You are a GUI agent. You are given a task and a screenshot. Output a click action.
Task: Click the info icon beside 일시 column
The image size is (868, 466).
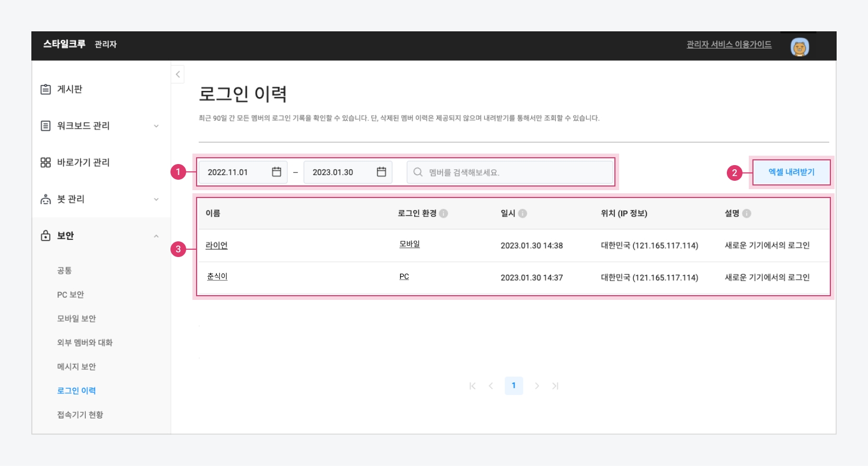tap(522, 213)
